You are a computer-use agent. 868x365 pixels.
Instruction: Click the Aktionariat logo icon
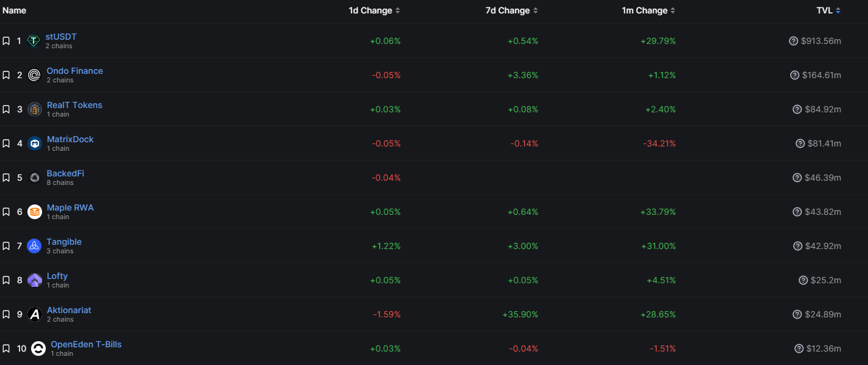pyautogui.click(x=35, y=314)
